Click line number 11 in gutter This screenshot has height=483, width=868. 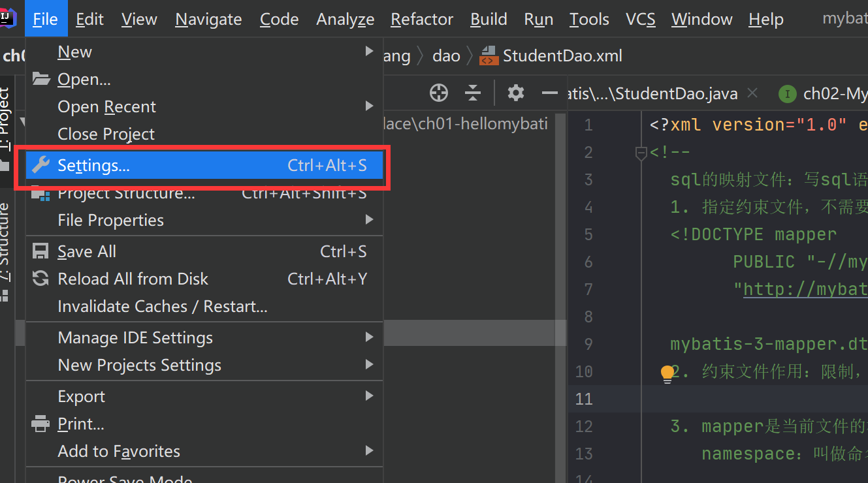click(x=585, y=399)
